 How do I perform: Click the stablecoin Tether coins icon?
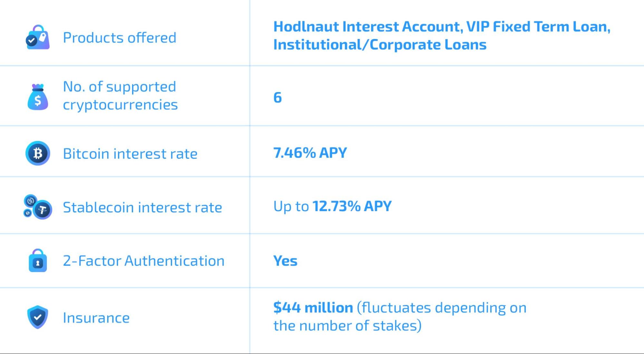[38, 207]
